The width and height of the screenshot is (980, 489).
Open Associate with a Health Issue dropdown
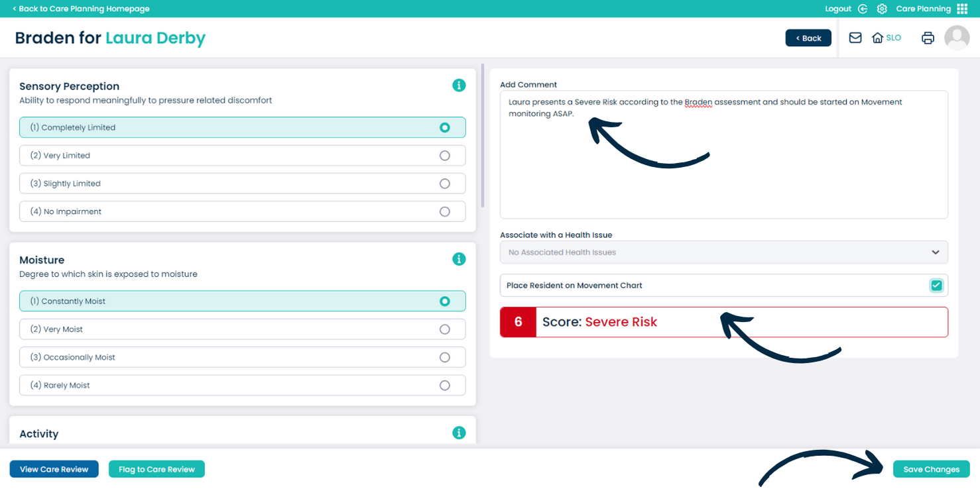coord(724,252)
